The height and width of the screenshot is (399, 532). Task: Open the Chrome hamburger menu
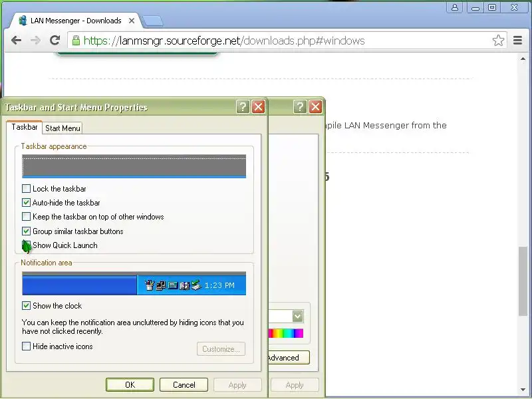pyautogui.click(x=517, y=41)
